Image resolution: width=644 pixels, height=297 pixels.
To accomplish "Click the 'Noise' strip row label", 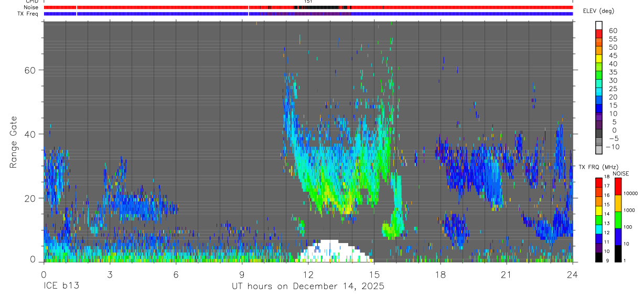I will (31, 7).
